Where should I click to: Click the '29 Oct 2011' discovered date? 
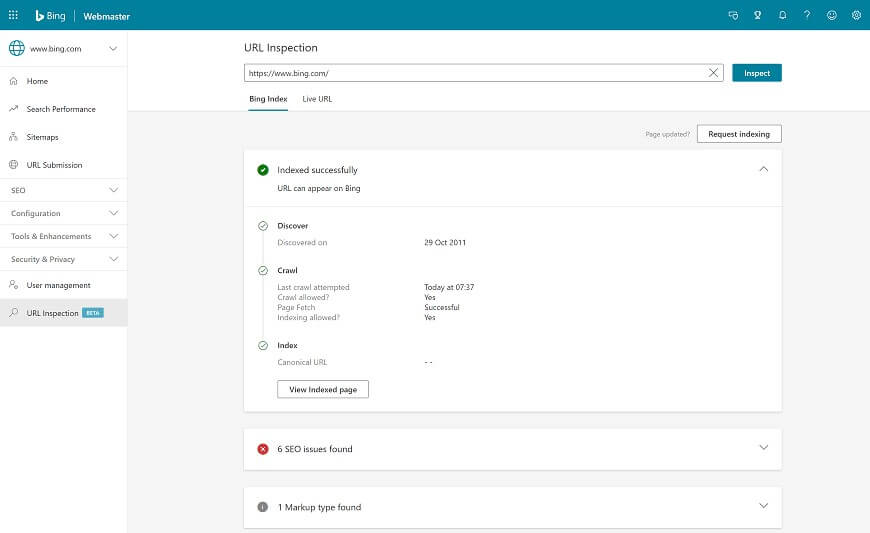tap(445, 242)
